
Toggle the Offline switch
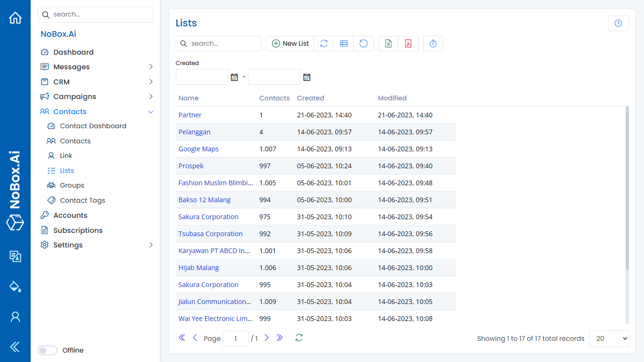coord(47,350)
